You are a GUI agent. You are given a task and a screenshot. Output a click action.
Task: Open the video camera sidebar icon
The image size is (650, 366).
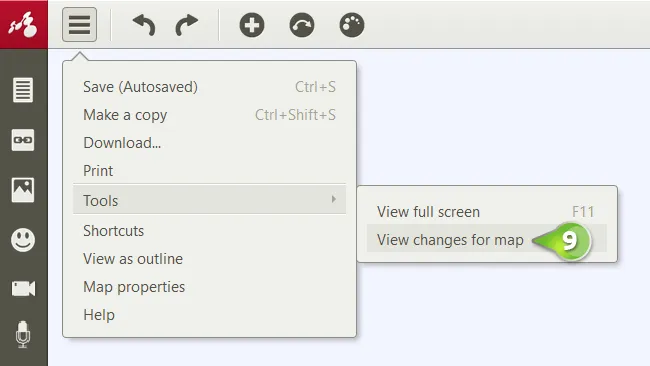(23, 288)
